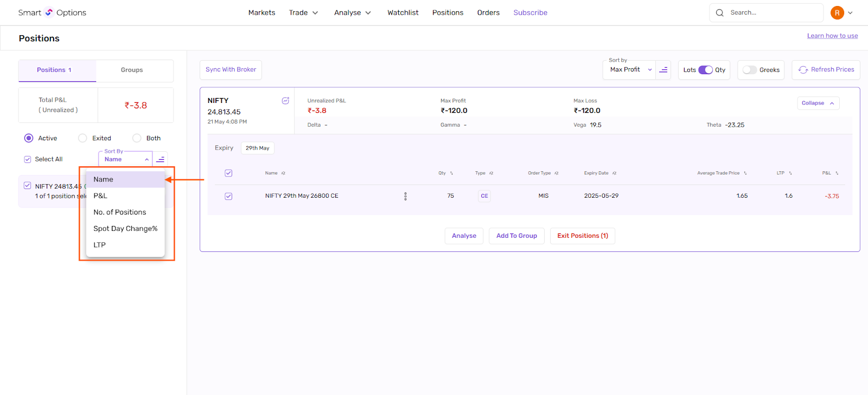The width and height of the screenshot is (868, 395).
Task: Click the Sync With Broker button
Action: click(231, 70)
